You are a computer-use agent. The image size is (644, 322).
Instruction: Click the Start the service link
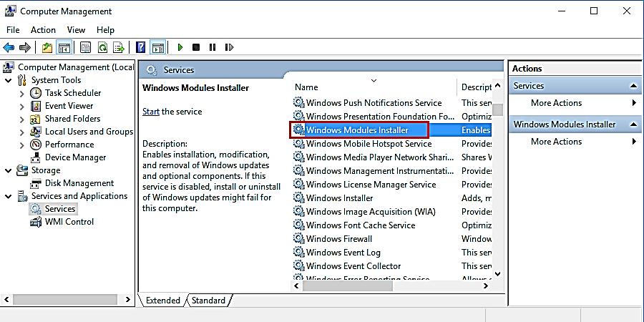150,112
